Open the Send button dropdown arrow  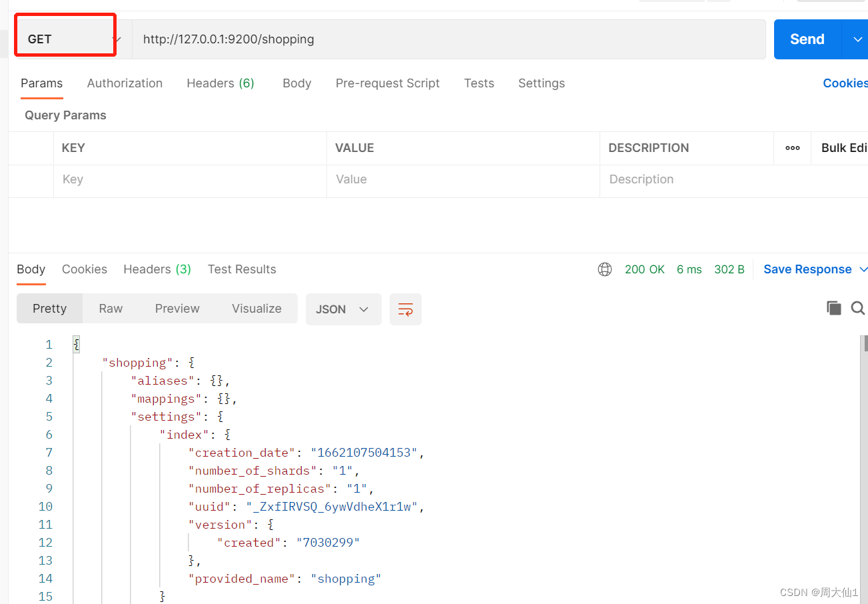pyautogui.click(x=856, y=39)
